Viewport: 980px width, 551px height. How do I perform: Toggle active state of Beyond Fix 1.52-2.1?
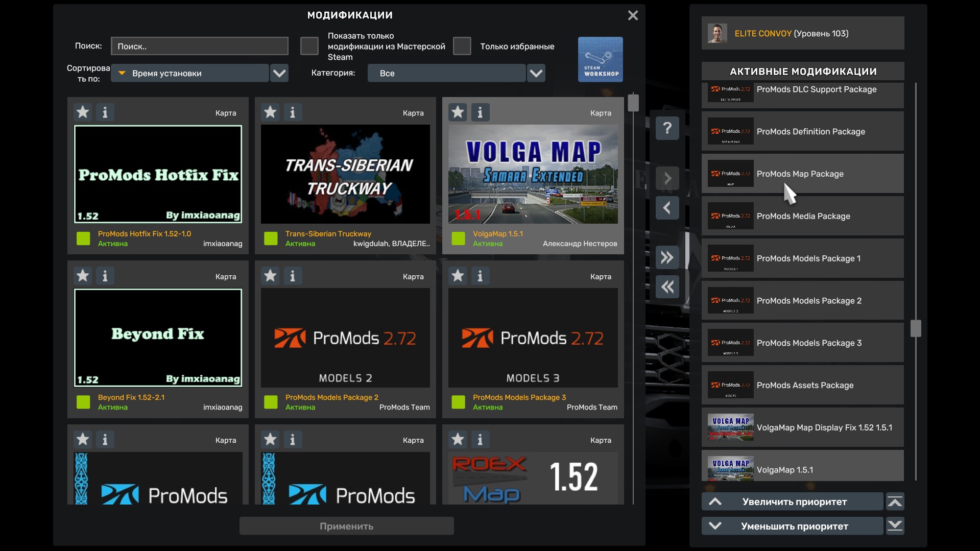point(83,402)
